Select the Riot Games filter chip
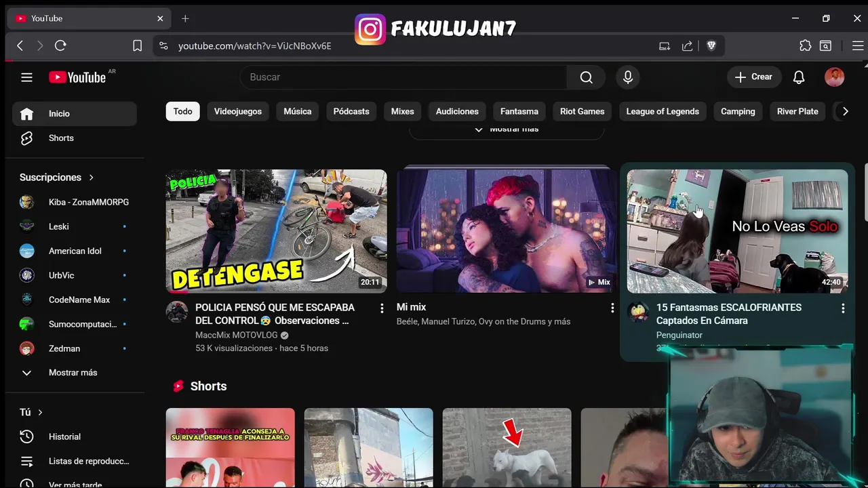 583,111
